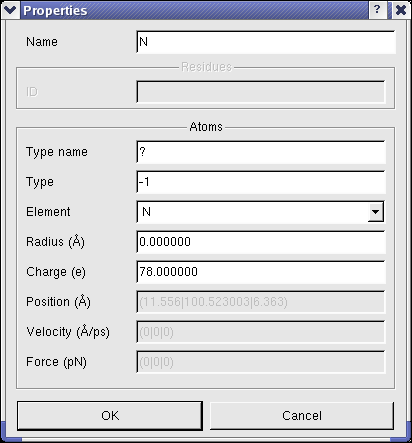Close the Properties dialog with X

(400, 10)
